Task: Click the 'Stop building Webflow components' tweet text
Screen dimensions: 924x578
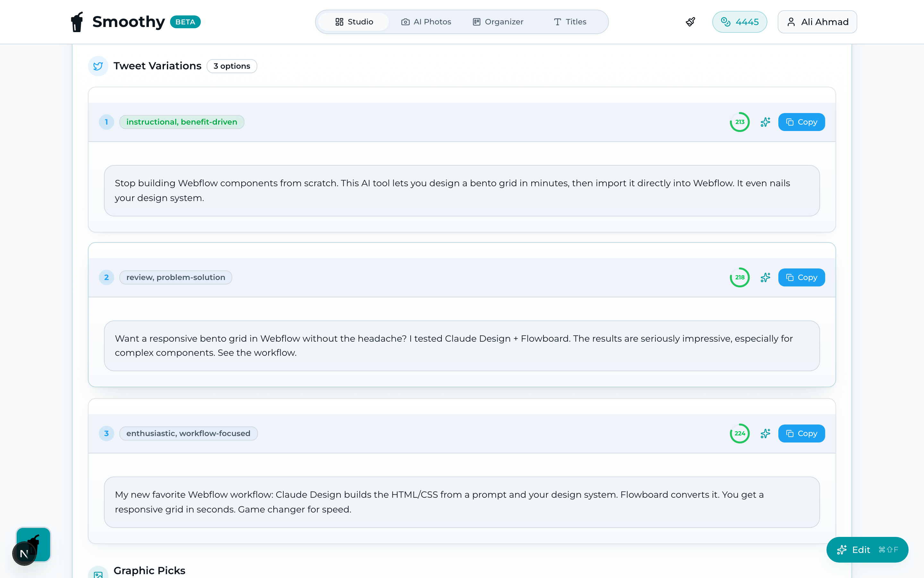Action: pos(462,191)
